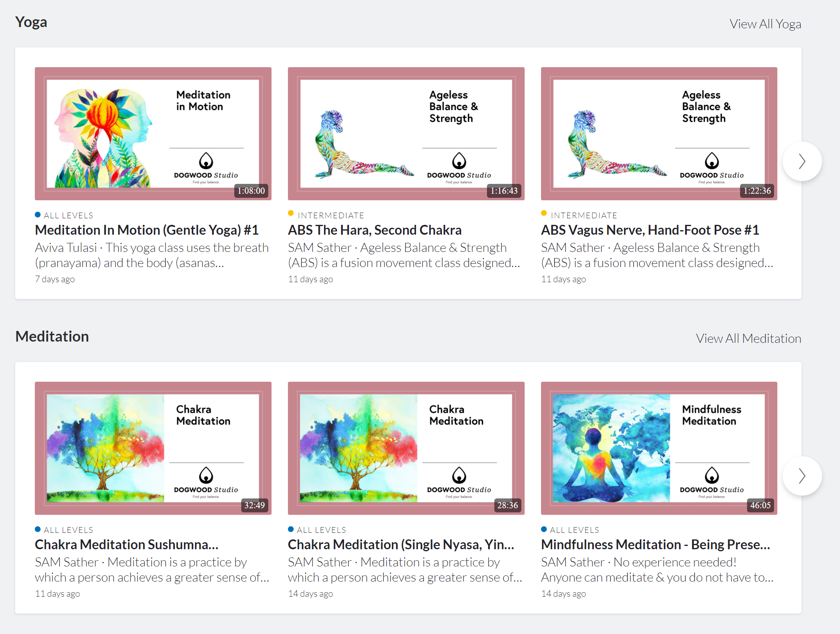Click the 1:08:00 duration badge on Meditation In Motion
840x634 pixels.
tap(251, 190)
